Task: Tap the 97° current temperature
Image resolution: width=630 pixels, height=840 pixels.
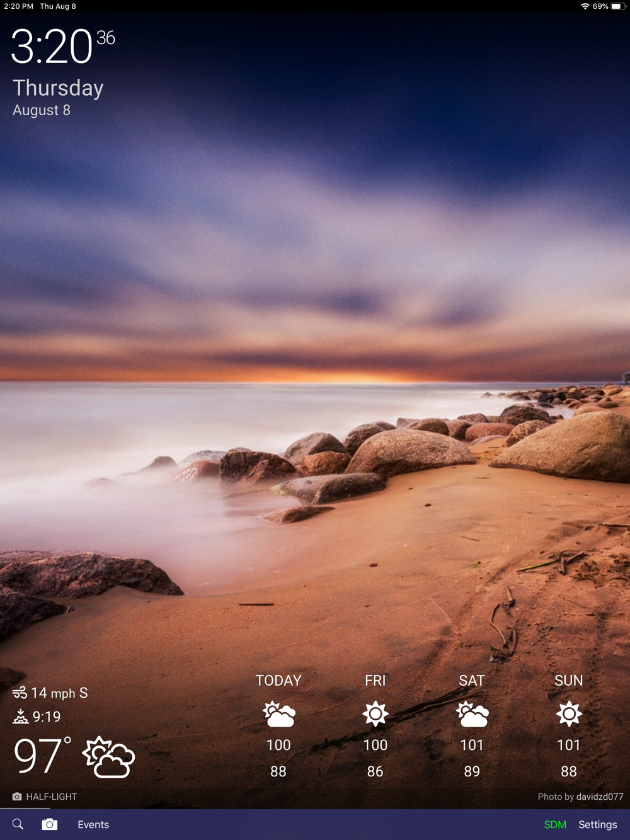Action: click(x=42, y=756)
